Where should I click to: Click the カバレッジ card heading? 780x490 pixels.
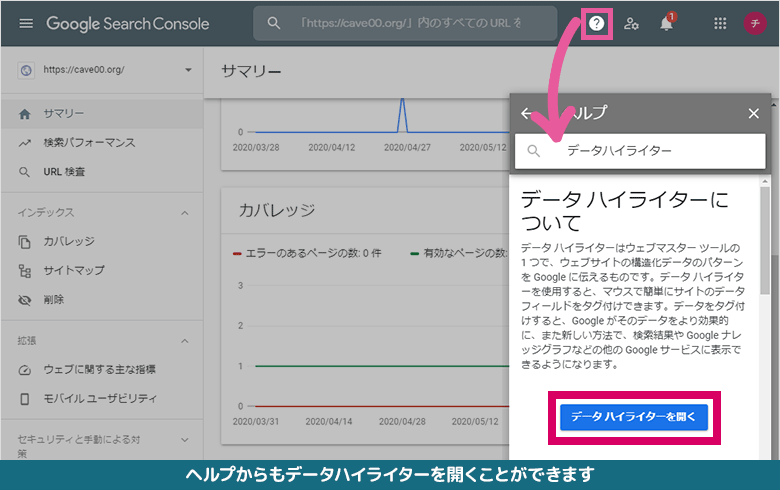277,210
